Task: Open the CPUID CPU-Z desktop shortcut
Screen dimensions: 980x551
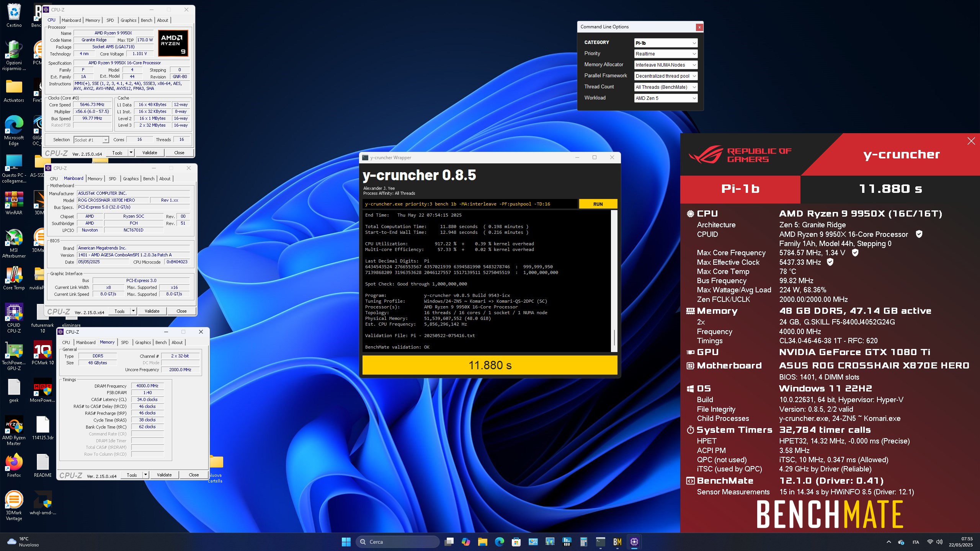Action: pyautogui.click(x=14, y=318)
